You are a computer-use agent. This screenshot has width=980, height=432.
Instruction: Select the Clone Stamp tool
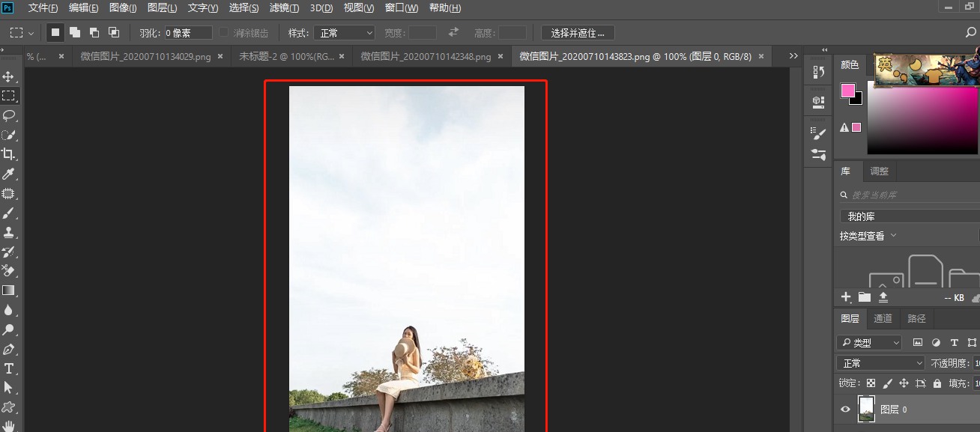[10, 232]
